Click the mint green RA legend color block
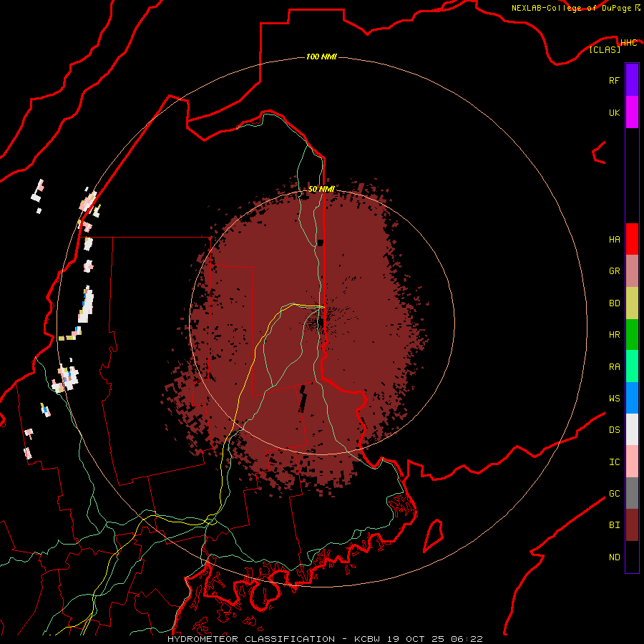Screen dimensions: 644x644 pos(632,366)
